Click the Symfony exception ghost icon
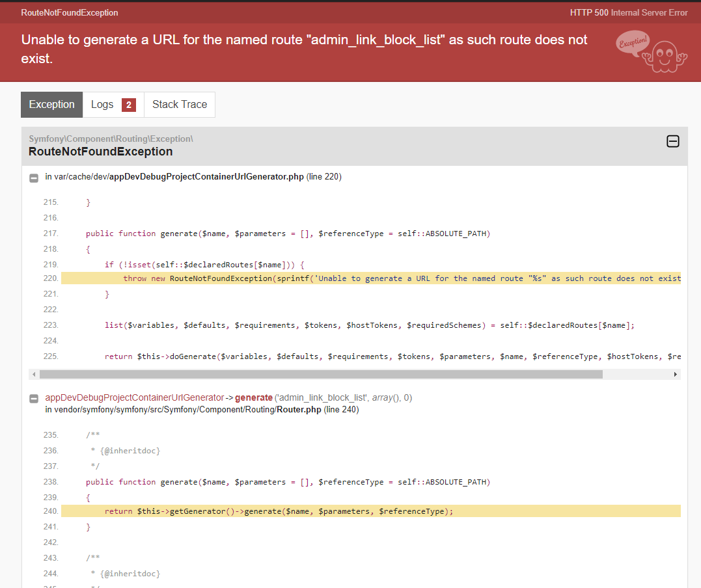 click(652, 51)
